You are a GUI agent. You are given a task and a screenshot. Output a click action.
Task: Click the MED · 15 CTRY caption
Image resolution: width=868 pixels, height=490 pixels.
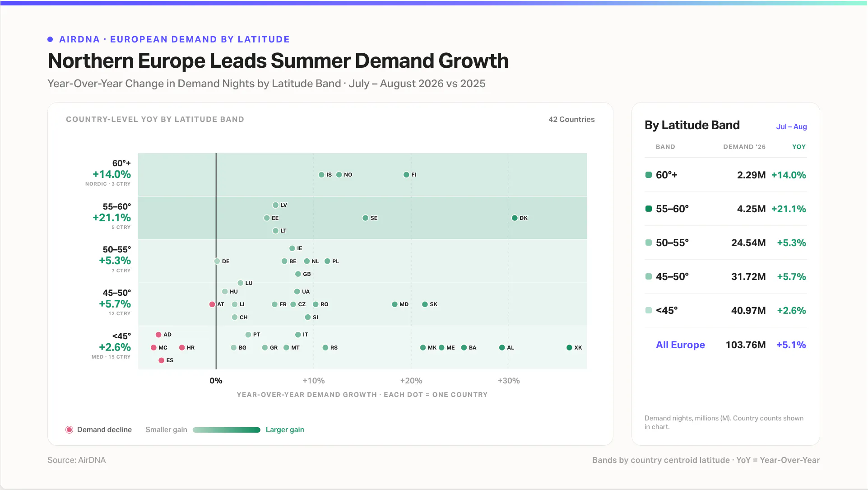click(111, 357)
